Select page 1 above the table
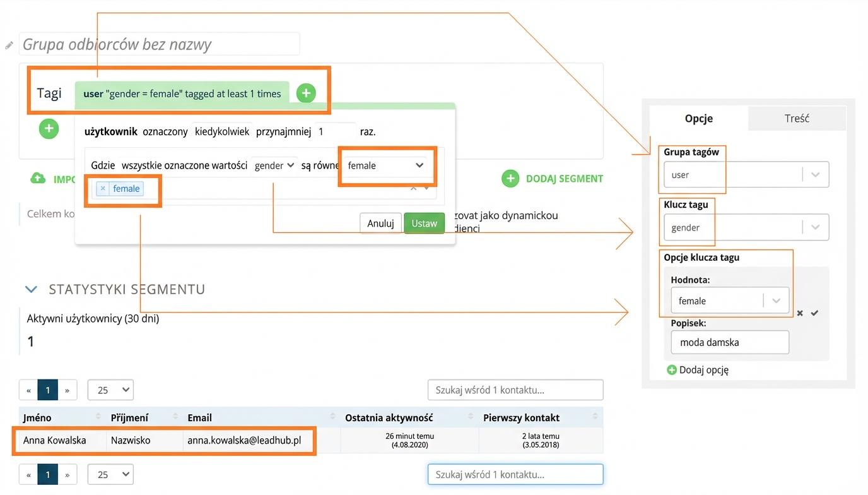This screenshot has width=868, height=495. (48, 390)
